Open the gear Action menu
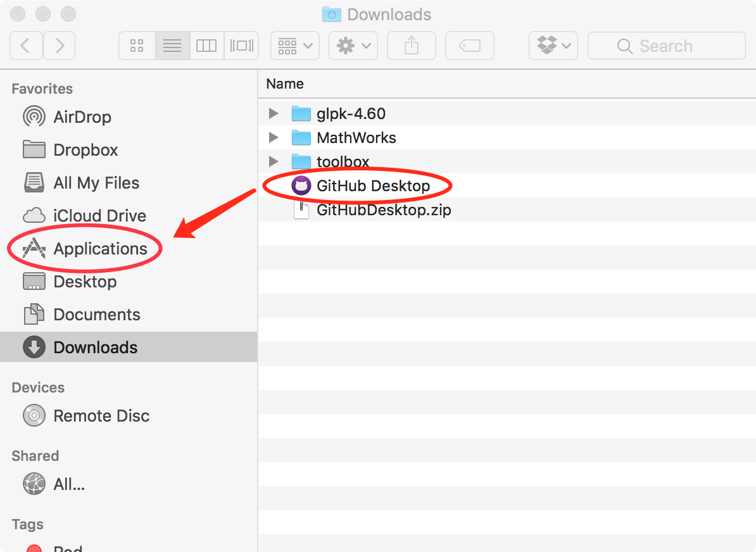Image resolution: width=756 pixels, height=552 pixels. [x=353, y=46]
